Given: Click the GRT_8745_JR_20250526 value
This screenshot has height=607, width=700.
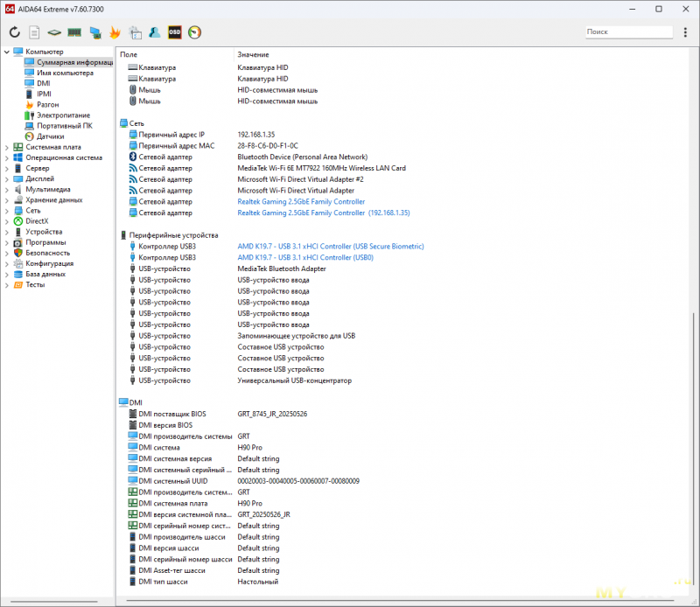Looking at the screenshot, I should tap(272, 415).
